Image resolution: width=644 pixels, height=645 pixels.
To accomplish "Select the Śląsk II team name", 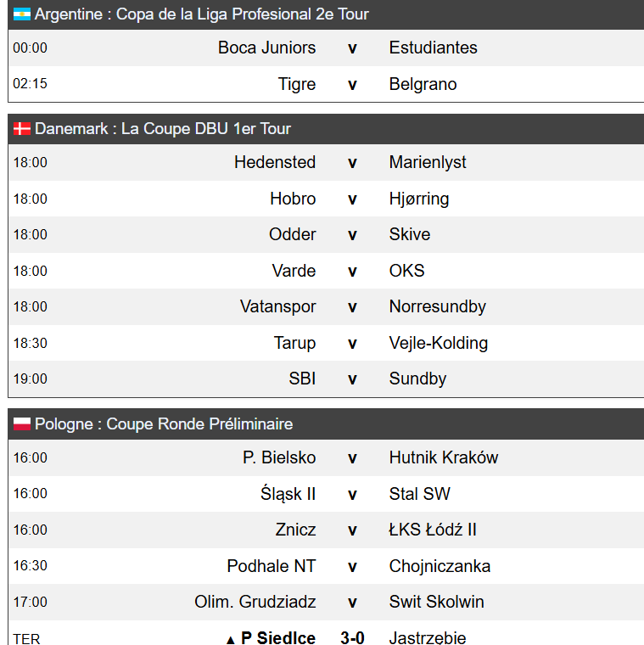I will [288, 494].
